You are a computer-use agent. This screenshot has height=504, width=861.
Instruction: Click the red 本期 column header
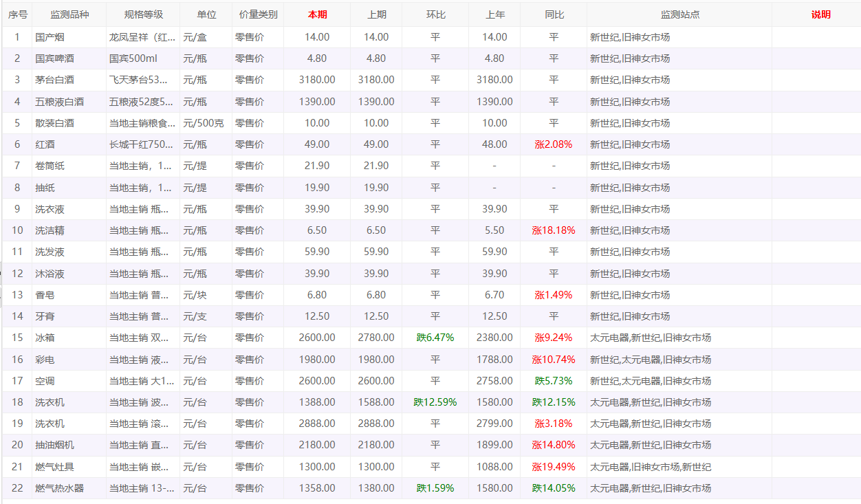[x=317, y=14]
